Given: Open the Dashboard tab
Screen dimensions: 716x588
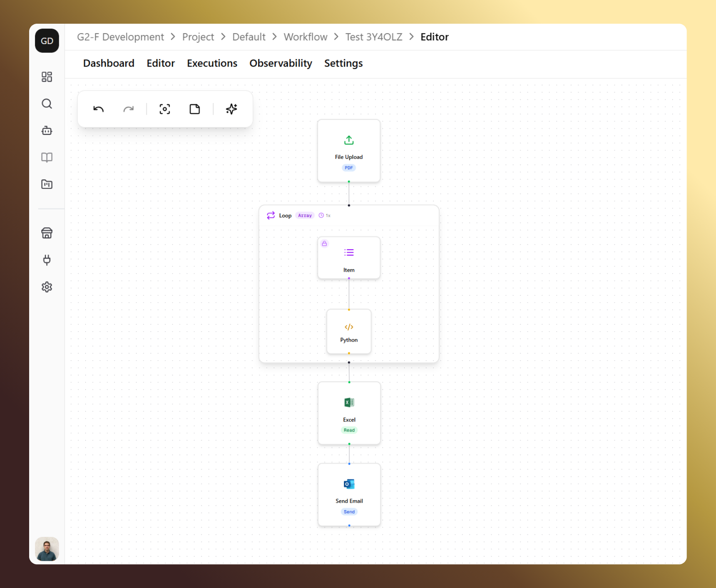Looking at the screenshot, I should coord(109,63).
